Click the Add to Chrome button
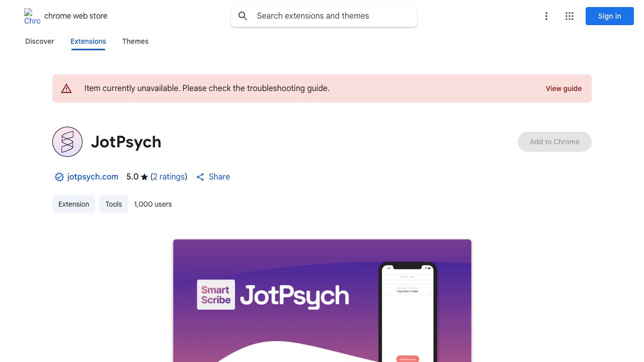This screenshot has height=362, width=644. [554, 142]
